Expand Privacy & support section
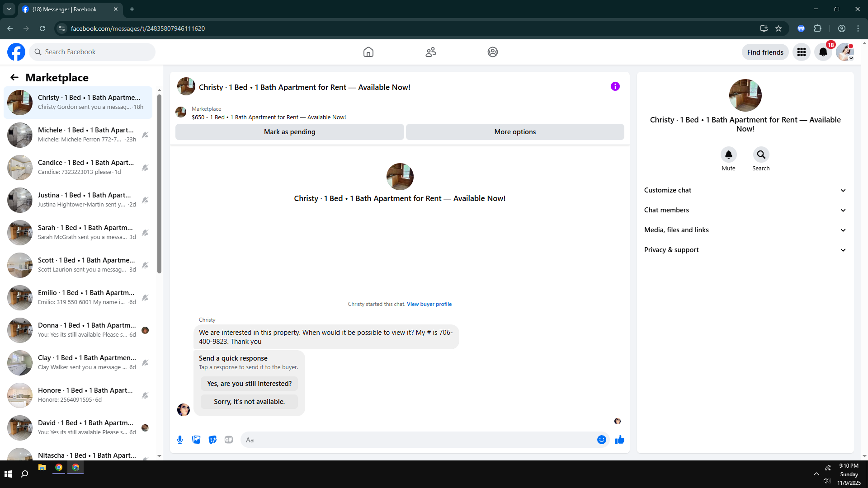Screen dimensions: 868x488 coord(745,250)
